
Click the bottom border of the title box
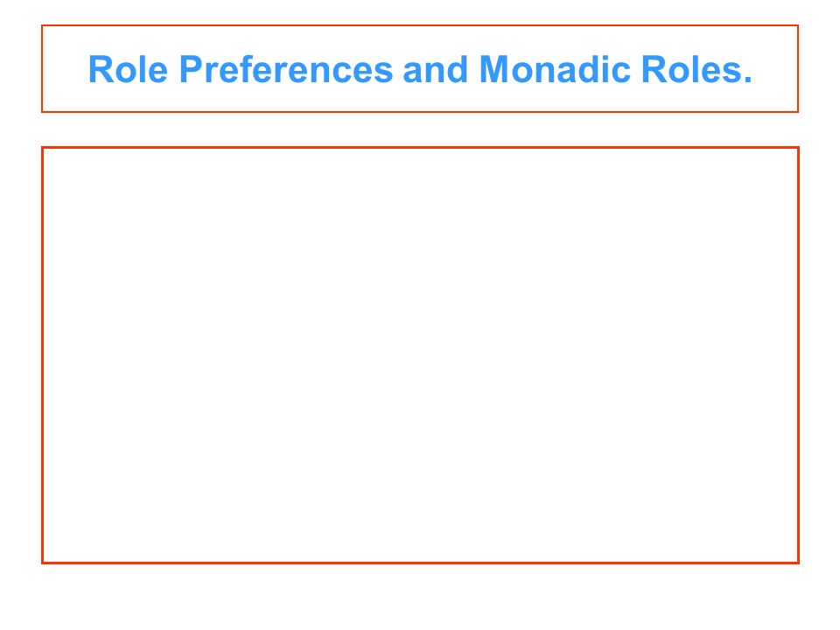(420, 112)
